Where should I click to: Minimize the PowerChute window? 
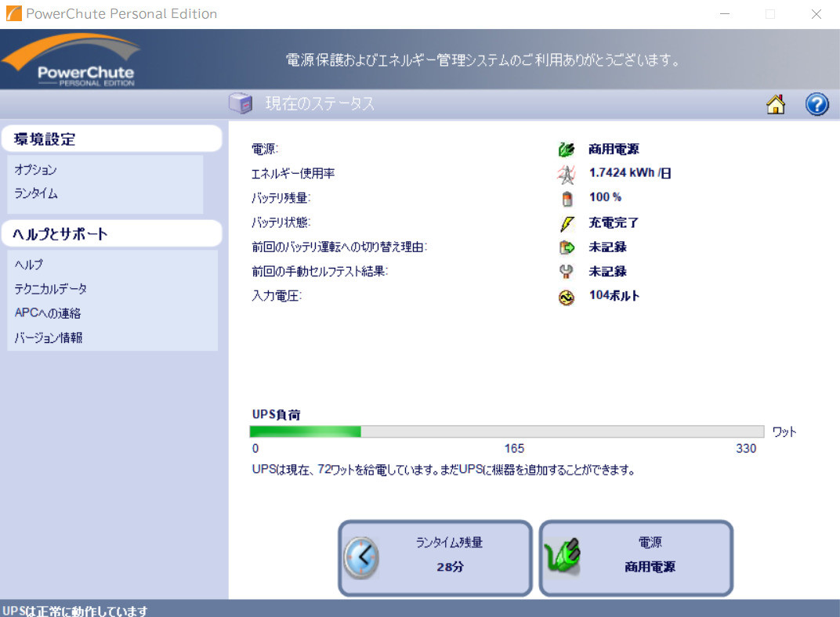click(x=725, y=14)
